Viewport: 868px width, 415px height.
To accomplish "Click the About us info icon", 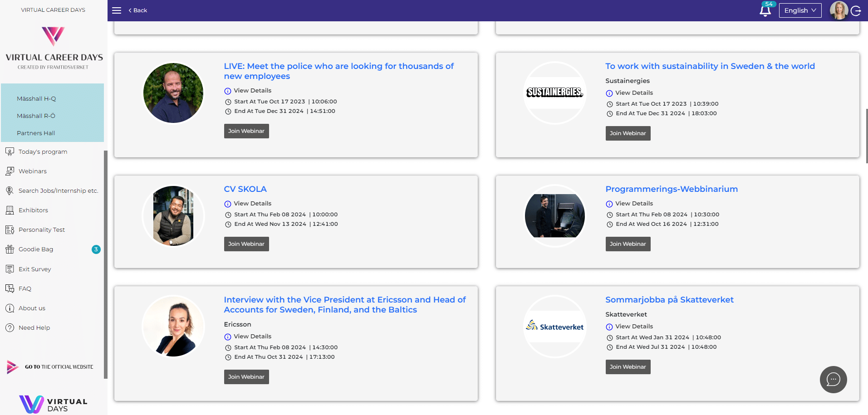I will [x=10, y=308].
